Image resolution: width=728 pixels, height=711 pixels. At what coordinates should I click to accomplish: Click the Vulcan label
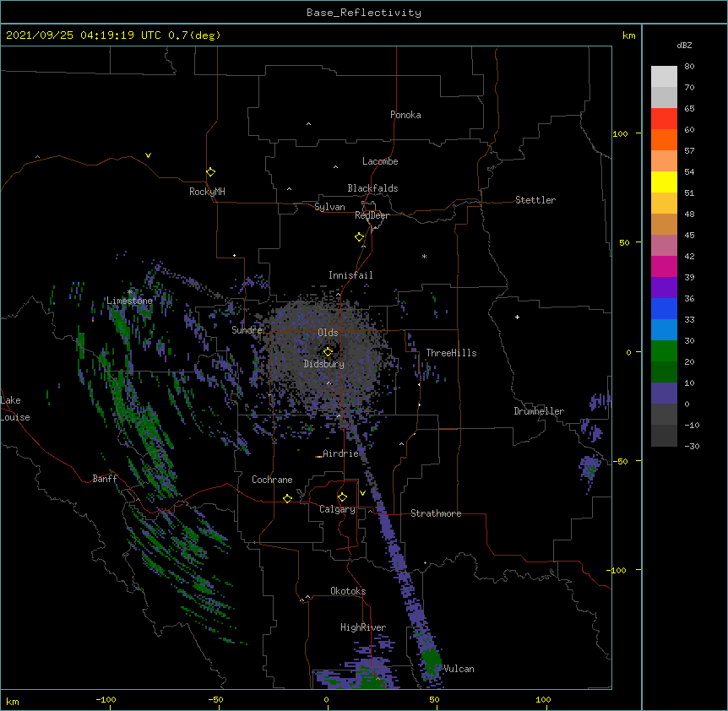click(x=459, y=669)
